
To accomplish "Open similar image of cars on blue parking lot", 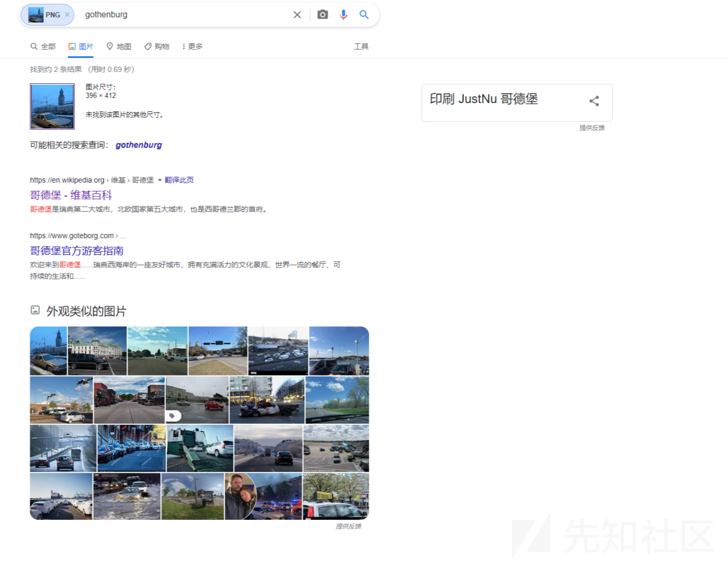I will tap(132, 448).
